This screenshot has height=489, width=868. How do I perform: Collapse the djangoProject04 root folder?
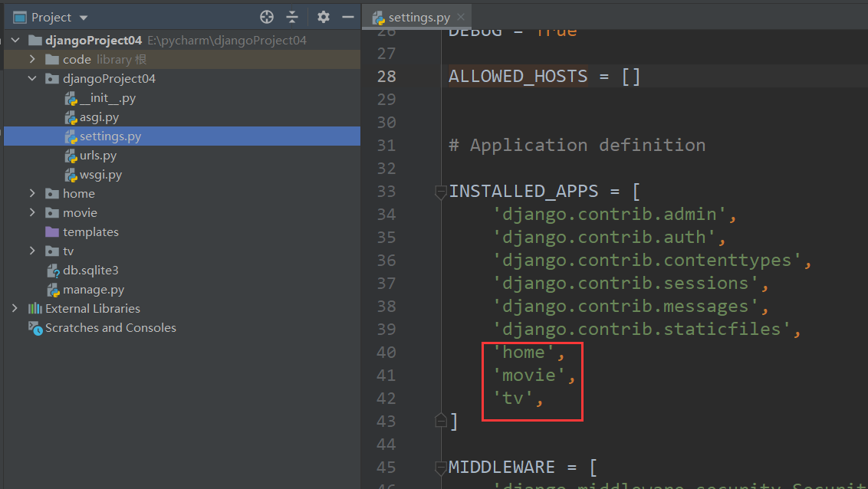point(15,41)
